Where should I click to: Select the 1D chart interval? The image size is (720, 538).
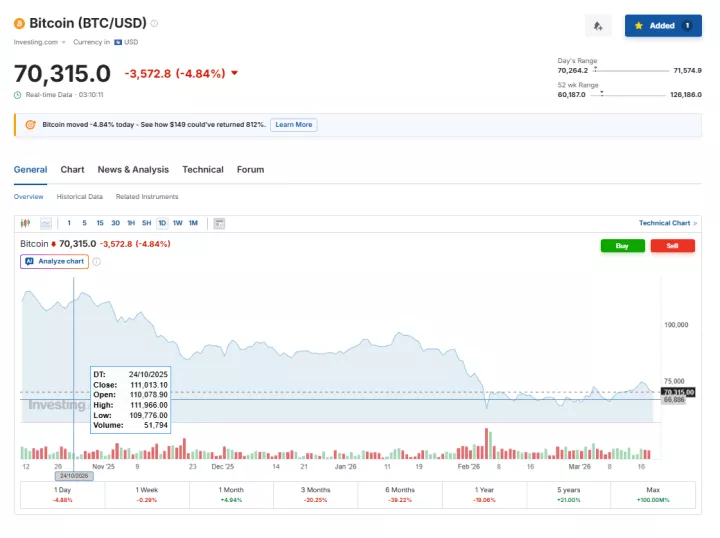[162, 223]
